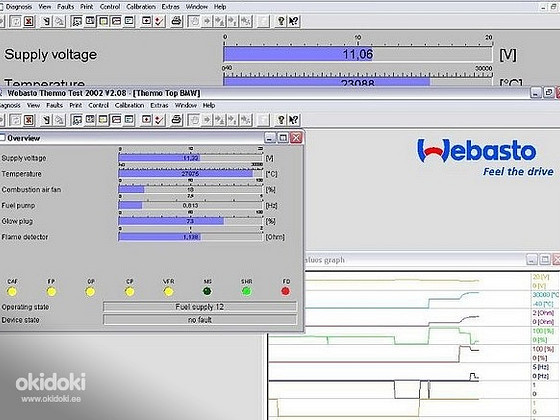Open the Print menu in the back window
The height and width of the screenshot is (420, 560).
86,7
